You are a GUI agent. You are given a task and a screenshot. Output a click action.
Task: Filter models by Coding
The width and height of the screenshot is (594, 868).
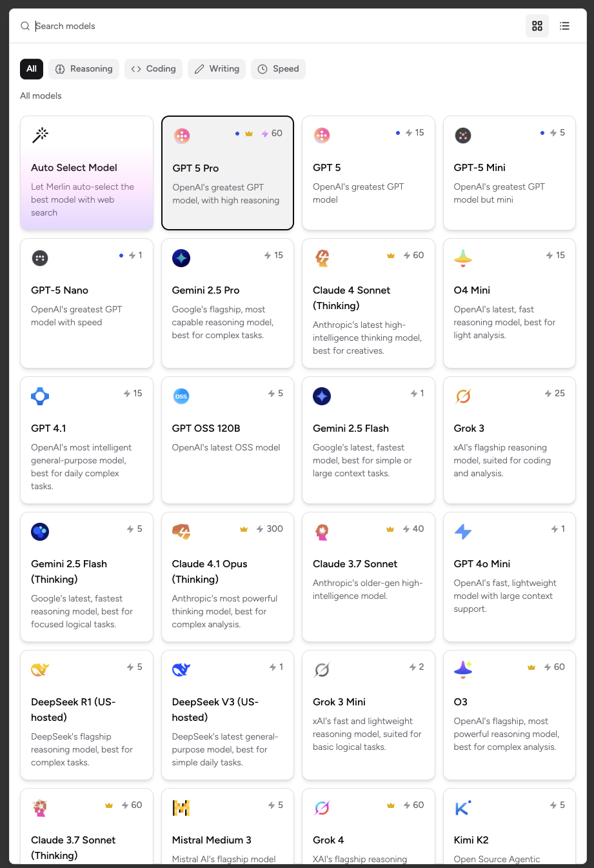(x=153, y=69)
